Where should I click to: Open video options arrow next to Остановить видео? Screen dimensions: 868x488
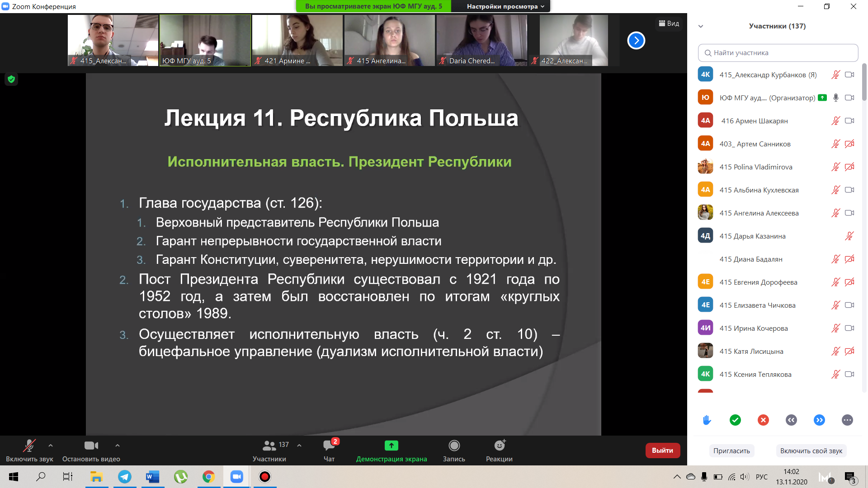point(118,446)
